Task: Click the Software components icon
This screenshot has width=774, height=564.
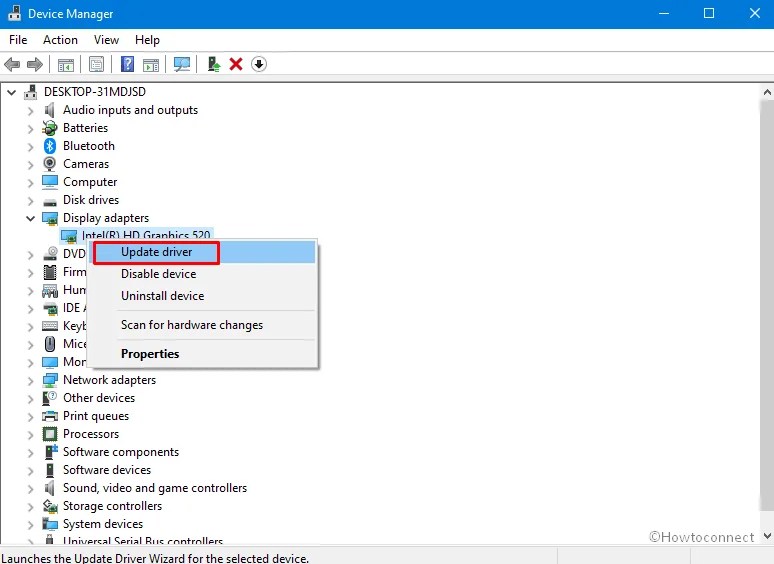Action: click(x=50, y=452)
